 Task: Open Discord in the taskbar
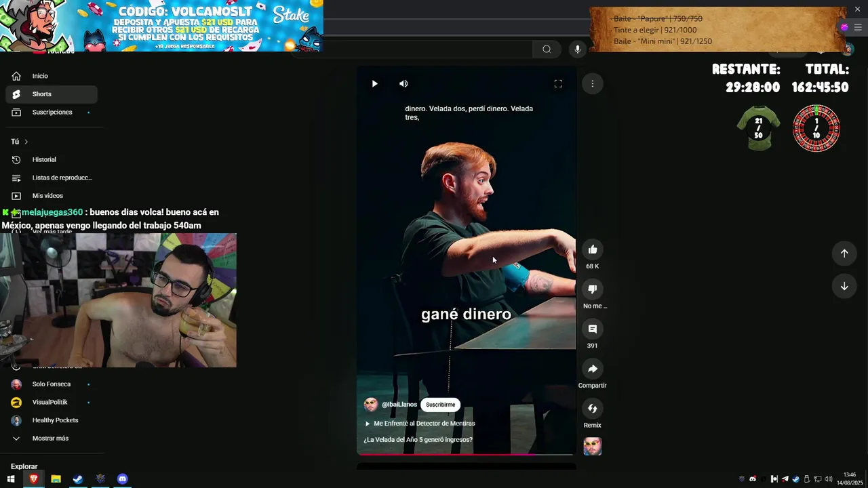tap(122, 479)
